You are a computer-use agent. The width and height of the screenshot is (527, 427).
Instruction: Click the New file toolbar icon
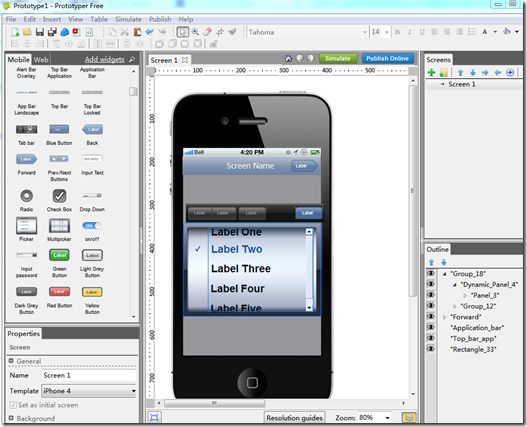click(x=15, y=32)
